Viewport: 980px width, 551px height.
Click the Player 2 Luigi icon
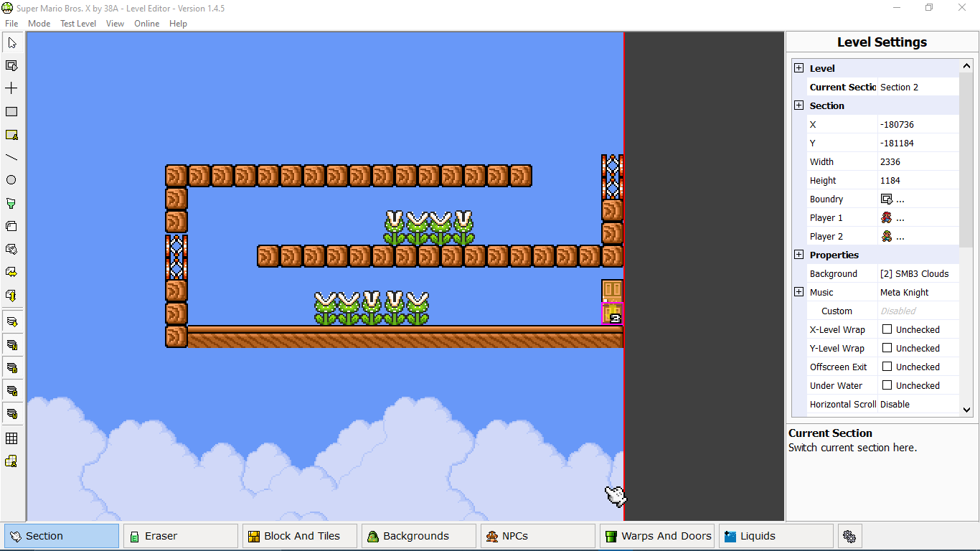[887, 237]
